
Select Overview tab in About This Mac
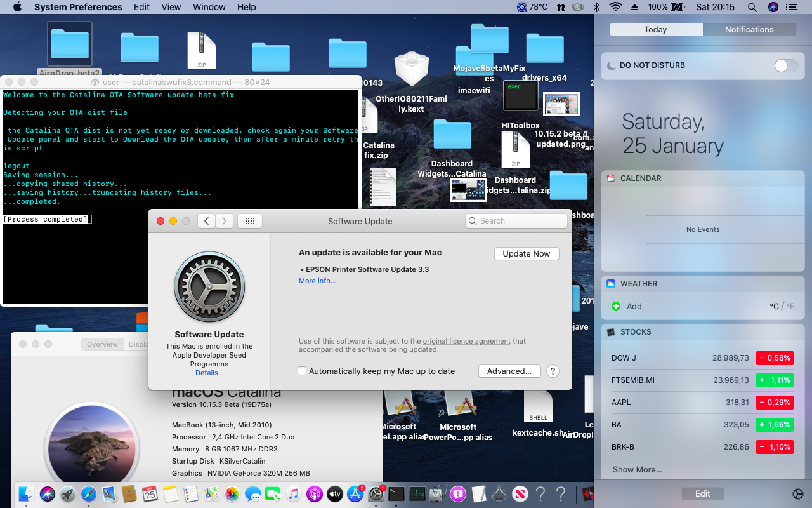[102, 344]
